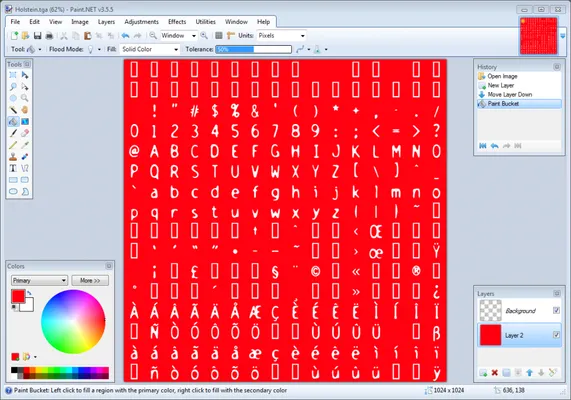Image resolution: width=571 pixels, height=400 pixels.
Task: Click the More >> button in Colors
Action: 90,281
